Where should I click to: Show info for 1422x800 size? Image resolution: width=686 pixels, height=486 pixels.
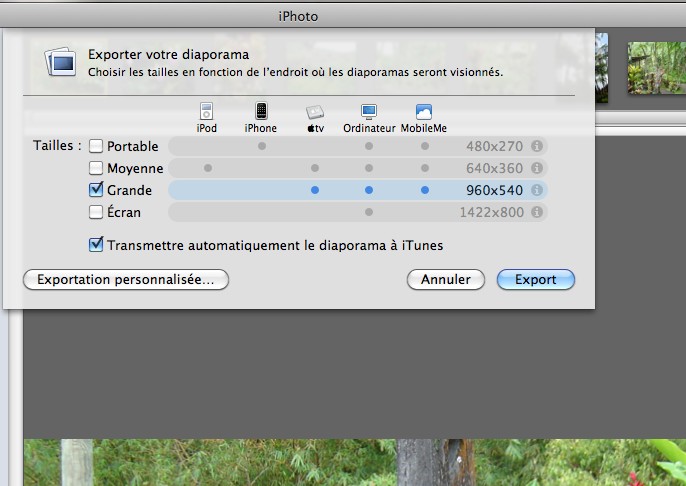(x=537, y=212)
